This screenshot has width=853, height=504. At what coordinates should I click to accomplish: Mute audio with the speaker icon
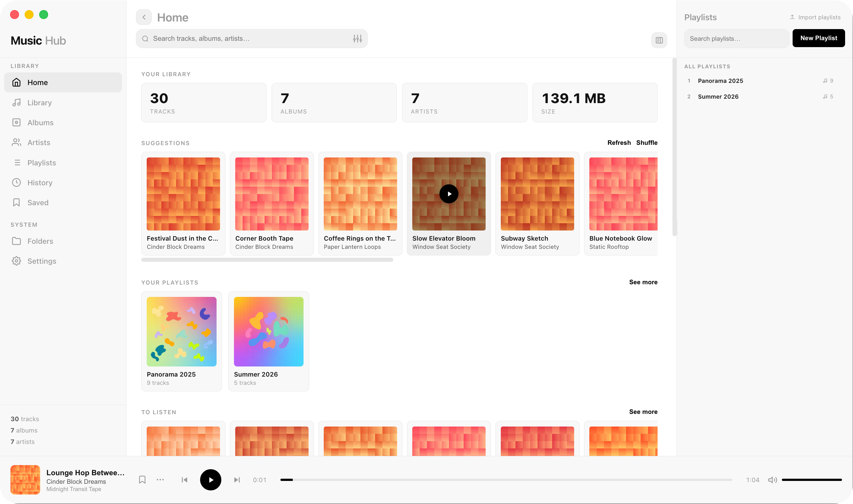(772, 480)
